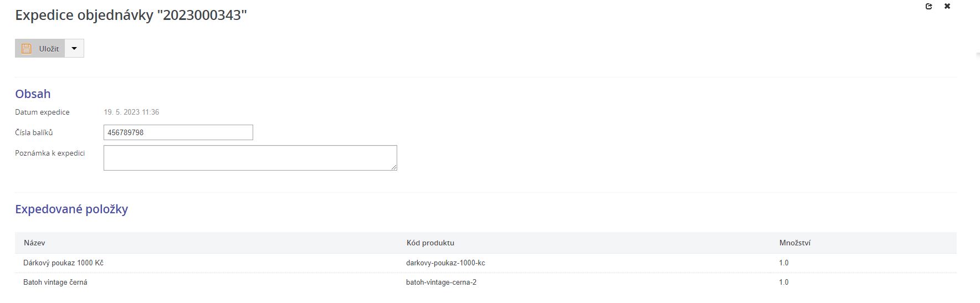This screenshot has width=980, height=303.
Task: Click product code batoh-vintage-cerna-2
Action: tap(441, 283)
